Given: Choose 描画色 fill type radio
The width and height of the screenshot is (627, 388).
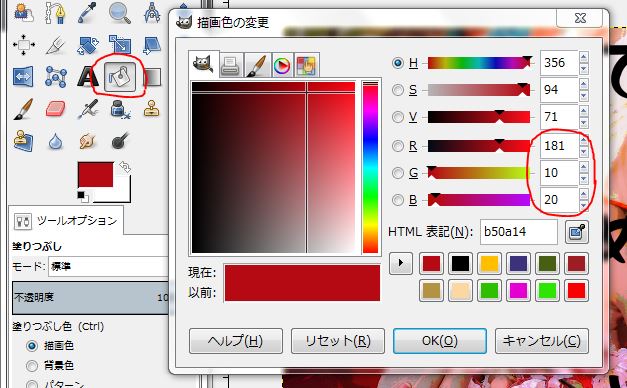Looking at the screenshot, I should [x=32, y=346].
